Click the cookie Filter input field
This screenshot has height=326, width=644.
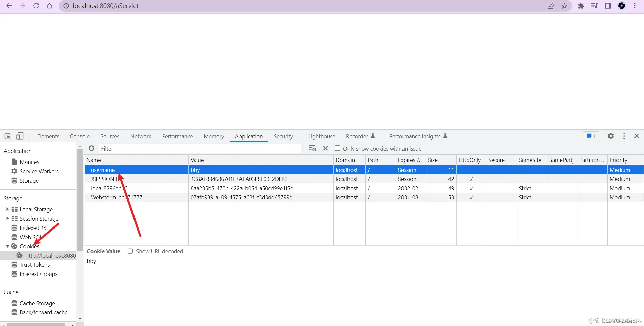point(200,148)
